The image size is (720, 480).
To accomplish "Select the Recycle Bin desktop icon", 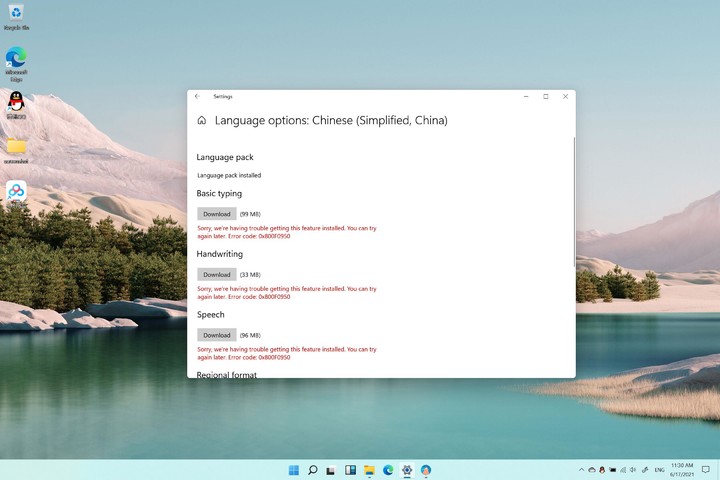I will pyautogui.click(x=16, y=15).
